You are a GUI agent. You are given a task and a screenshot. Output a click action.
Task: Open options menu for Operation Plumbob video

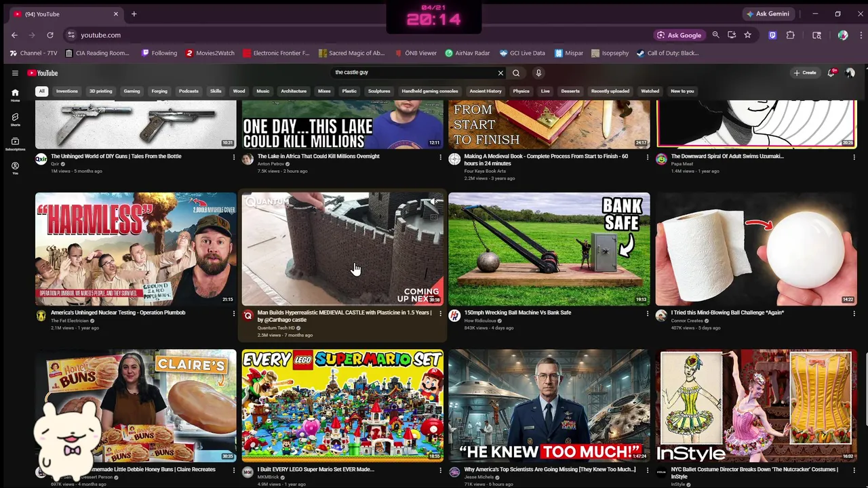click(233, 314)
